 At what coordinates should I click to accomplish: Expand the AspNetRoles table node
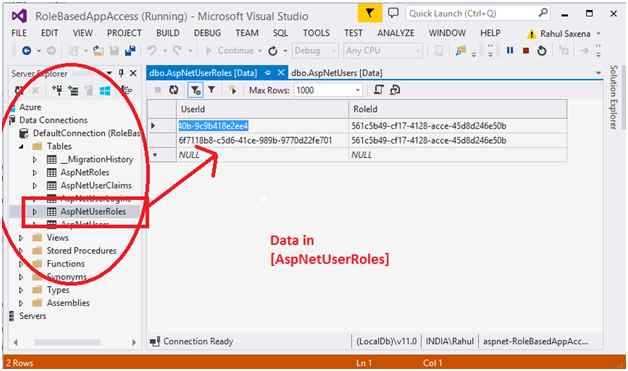click(35, 173)
